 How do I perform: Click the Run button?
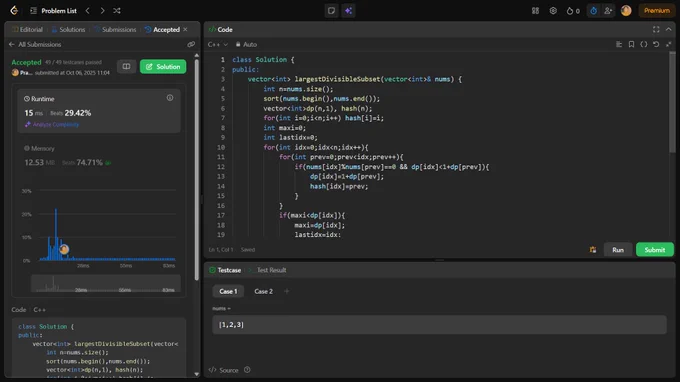618,250
